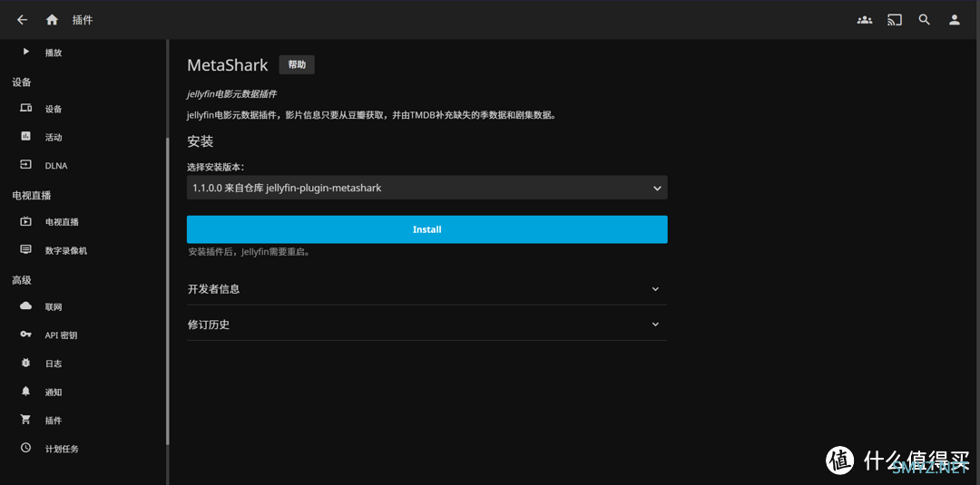Click the activity chart icon
The width and height of the screenshot is (980, 485).
[25, 136]
